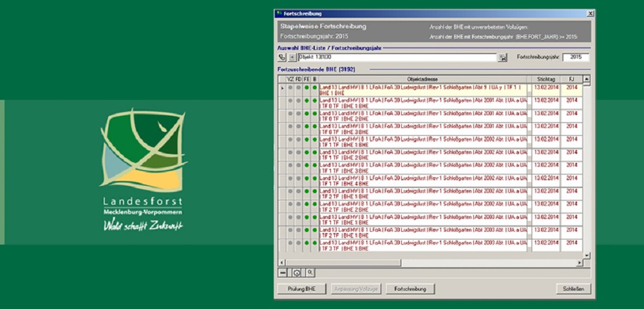Select row Abt 2001 TF 0 BHE 2 address
This screenshot has width=644, height=309.
click(x=422, y=116)
